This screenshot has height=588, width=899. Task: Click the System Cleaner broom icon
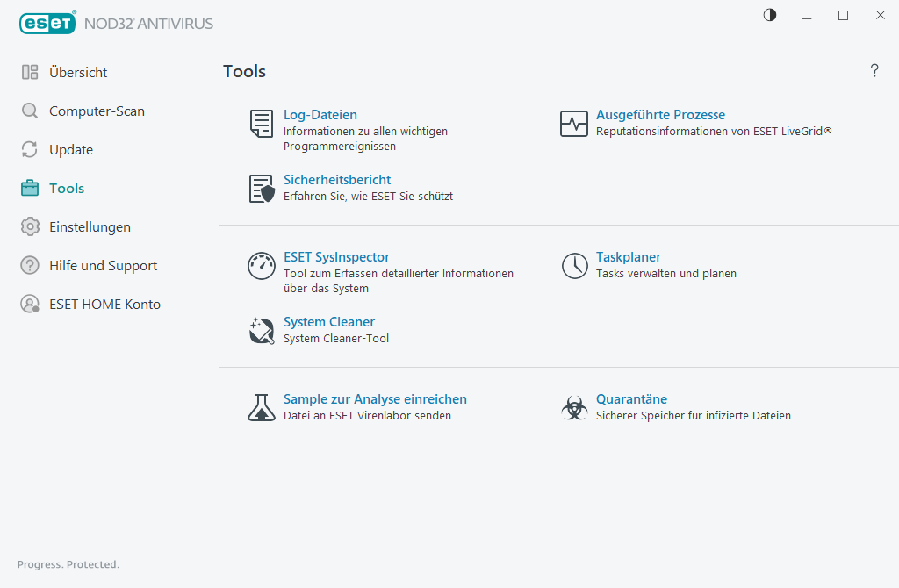(x=261, y=331)
